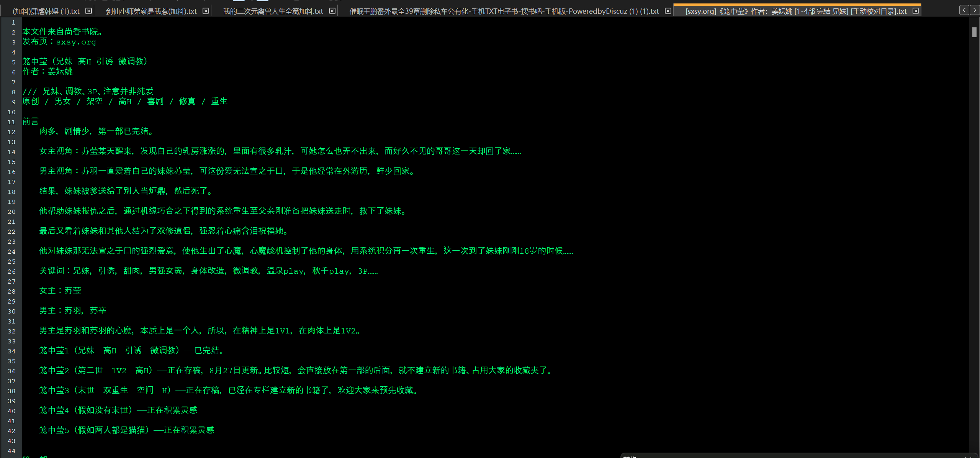Click line number 11 in the gutter

[x=11, y=122]
